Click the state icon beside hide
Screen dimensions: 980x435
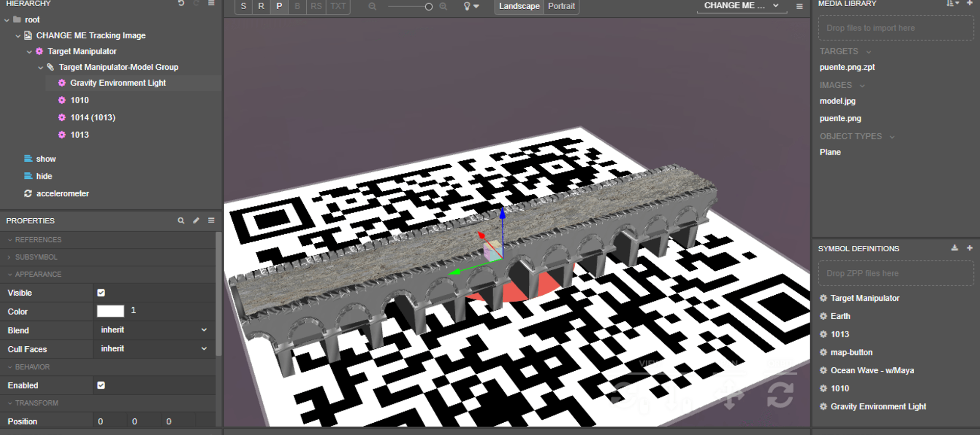pyautogui.click(x=28, y=176)
